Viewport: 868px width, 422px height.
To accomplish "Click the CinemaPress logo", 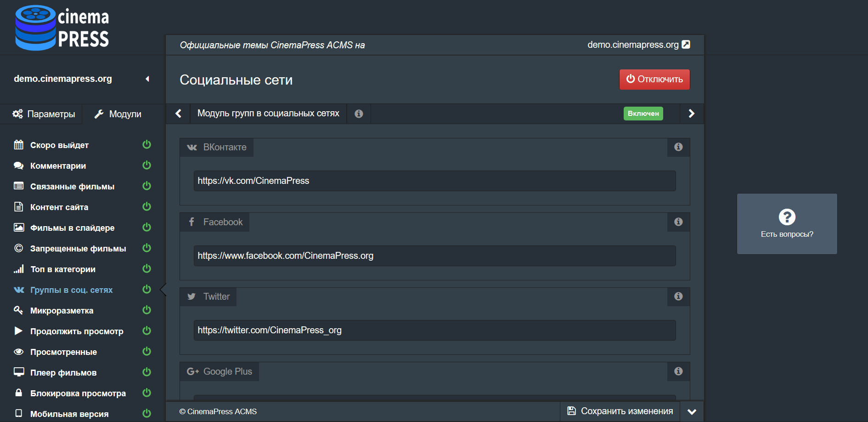I will point(62,28).
